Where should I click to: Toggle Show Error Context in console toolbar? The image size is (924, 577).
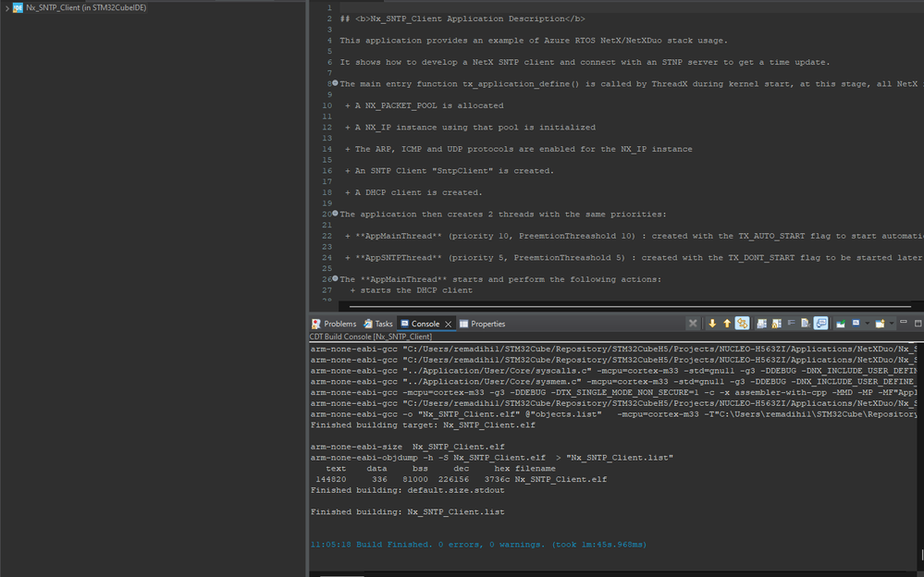742,323
